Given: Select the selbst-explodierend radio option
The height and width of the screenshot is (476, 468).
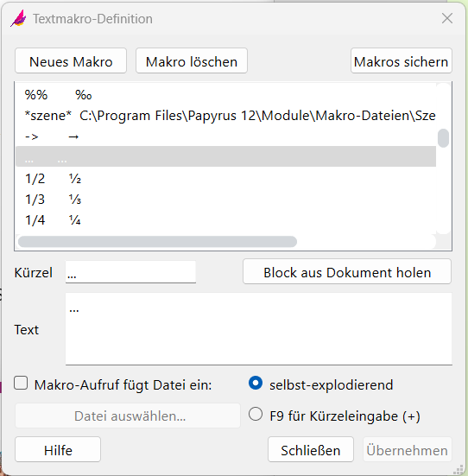Looking at the screenshot, I should [x=256, y=383].
